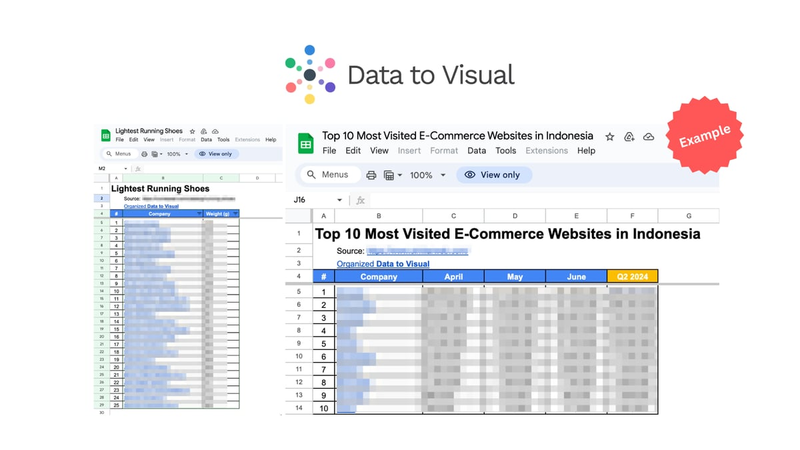Open the J16 name box dropdown
800x450 pixels.
pos(339,200)
